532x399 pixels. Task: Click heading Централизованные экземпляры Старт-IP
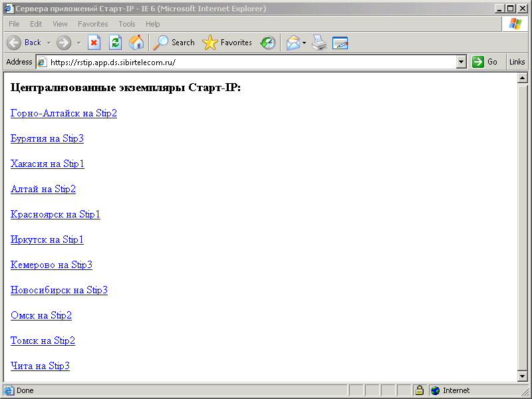126,88
